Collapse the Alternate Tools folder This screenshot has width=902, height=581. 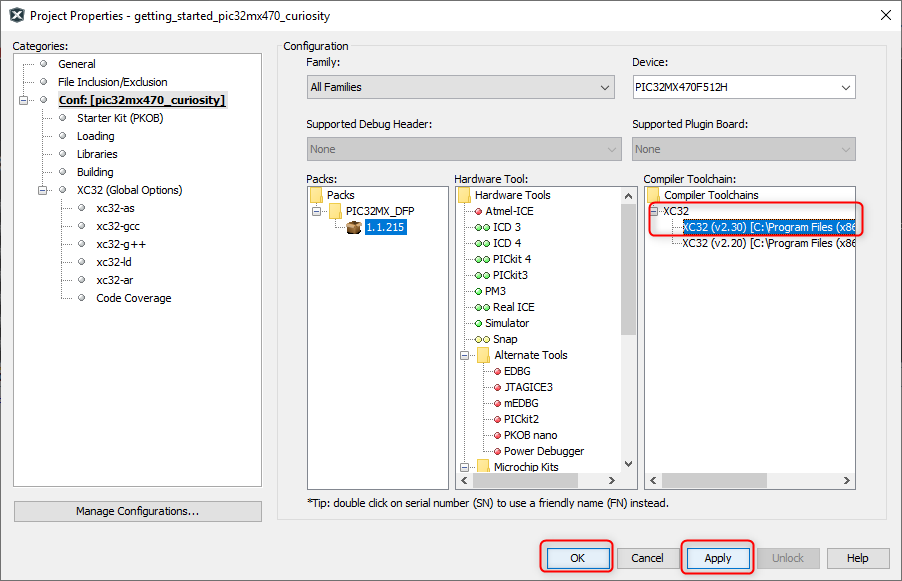pos(465,355)
